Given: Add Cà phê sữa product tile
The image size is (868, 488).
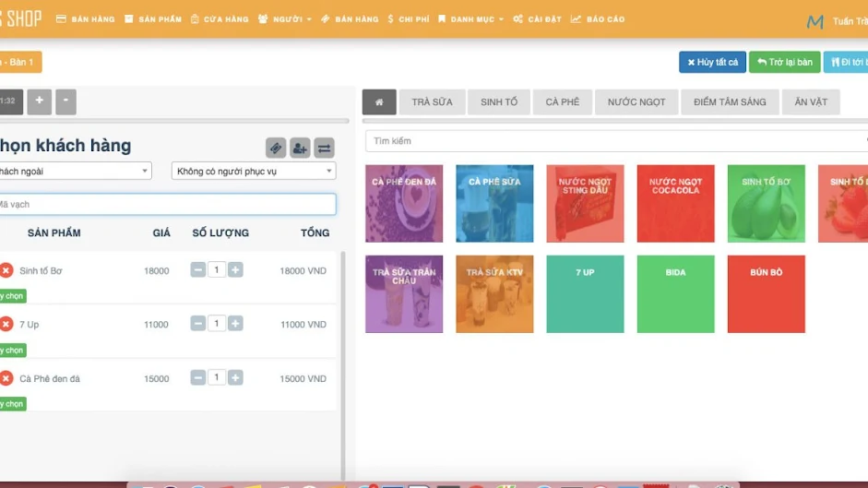Looking at the screenshot, I should (x=494, y=203).
